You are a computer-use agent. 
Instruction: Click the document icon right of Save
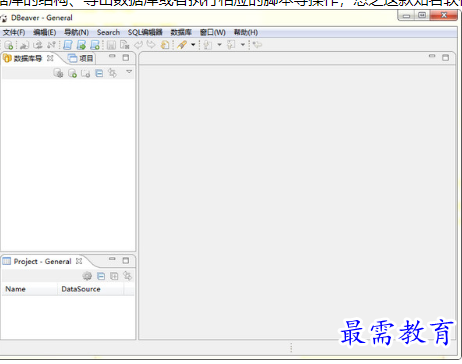click(125, 45)
